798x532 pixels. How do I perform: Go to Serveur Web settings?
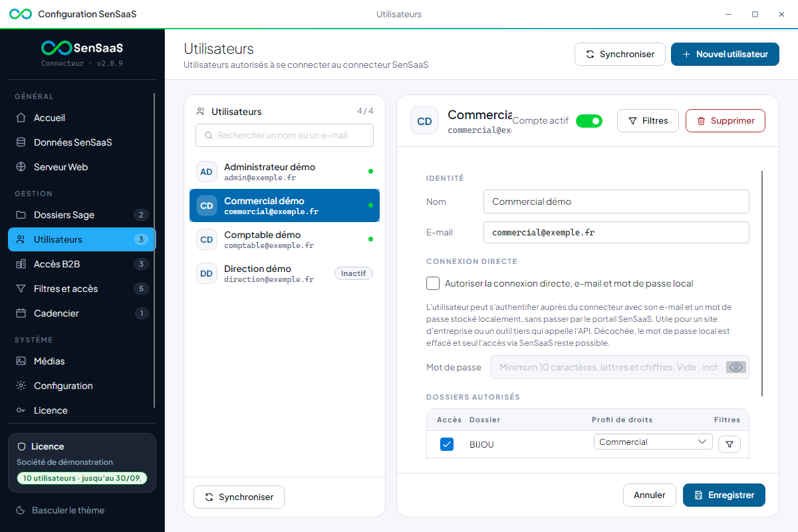tap(82, 167)
